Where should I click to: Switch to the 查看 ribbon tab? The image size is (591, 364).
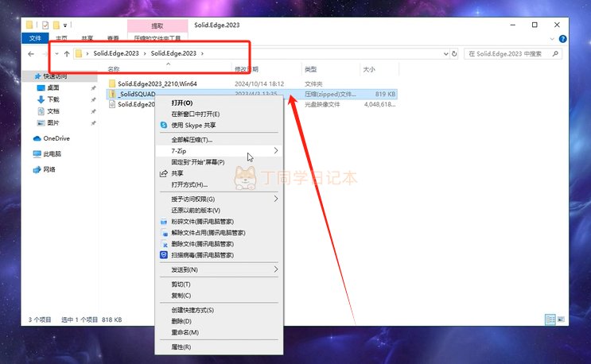pyautogui.click(x=113, y=38)
